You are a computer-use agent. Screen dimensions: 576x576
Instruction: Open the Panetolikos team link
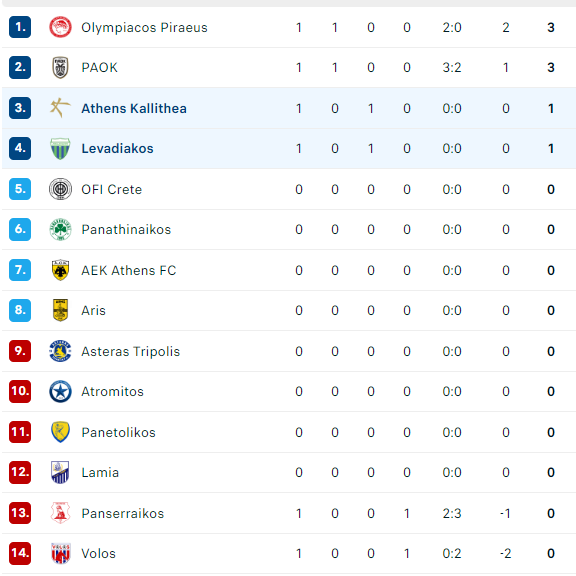119,432
